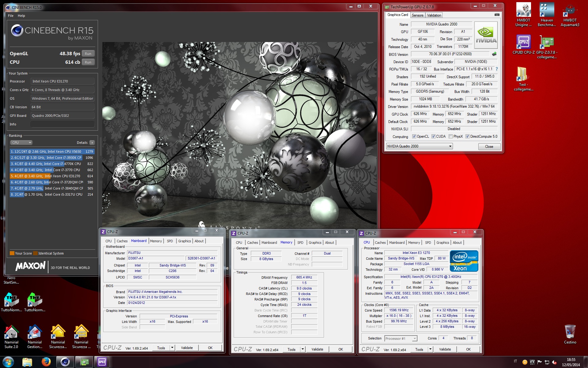Image resolution: width=588 pixels, height=368 pixels.
Task: Open Caches tab in CPU-Z CPU window
Action: 380,243
